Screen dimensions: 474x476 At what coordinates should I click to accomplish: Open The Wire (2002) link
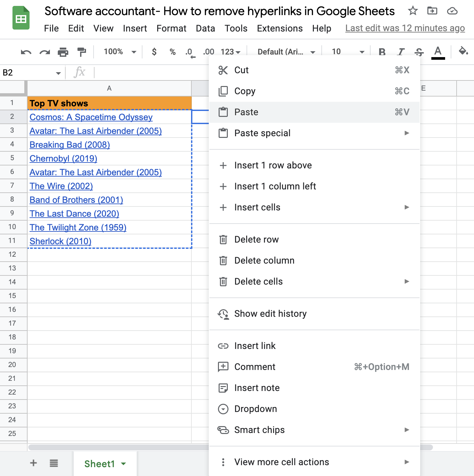click(x=61, y=186)
